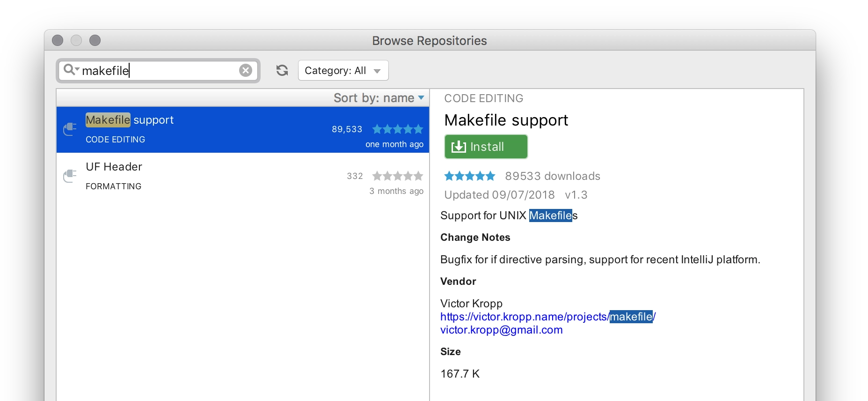Click the Updated 09/07/2018 text
Screen dimensions: 868x401
[x=499, y=195]
